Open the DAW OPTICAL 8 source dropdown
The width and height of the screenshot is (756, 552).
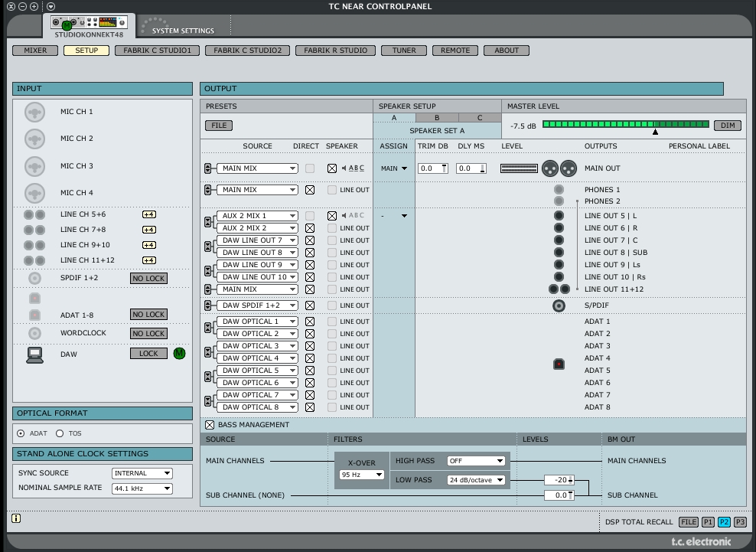(257, 407)
